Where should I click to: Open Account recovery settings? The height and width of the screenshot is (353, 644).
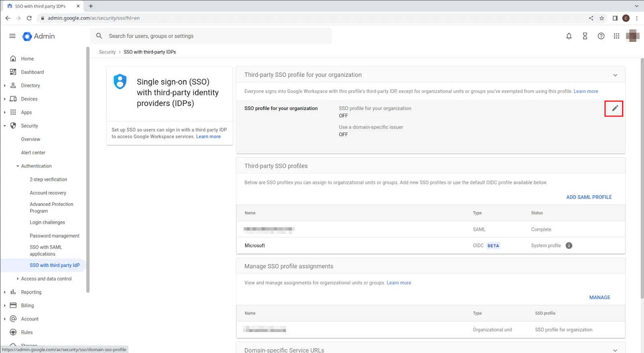tap(48, 193)
